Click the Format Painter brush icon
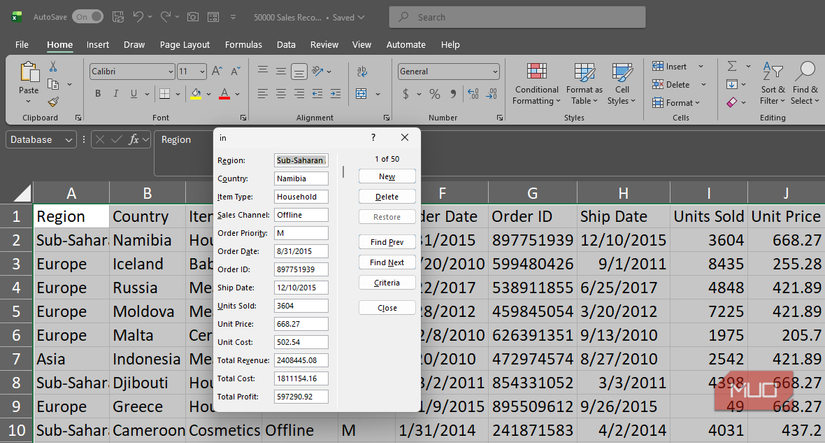Image resolution: width=825 pixels, height=443 pixels. point(53,102)
